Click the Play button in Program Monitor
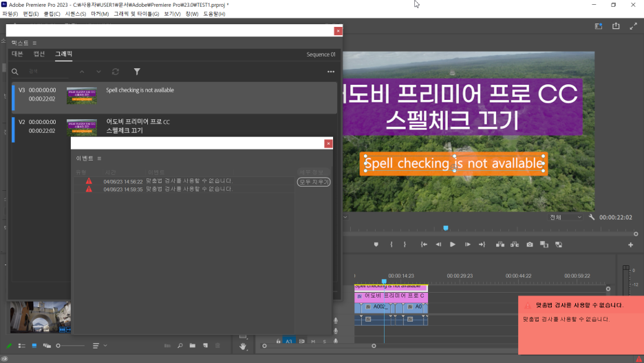 click(x=452, y=245)
